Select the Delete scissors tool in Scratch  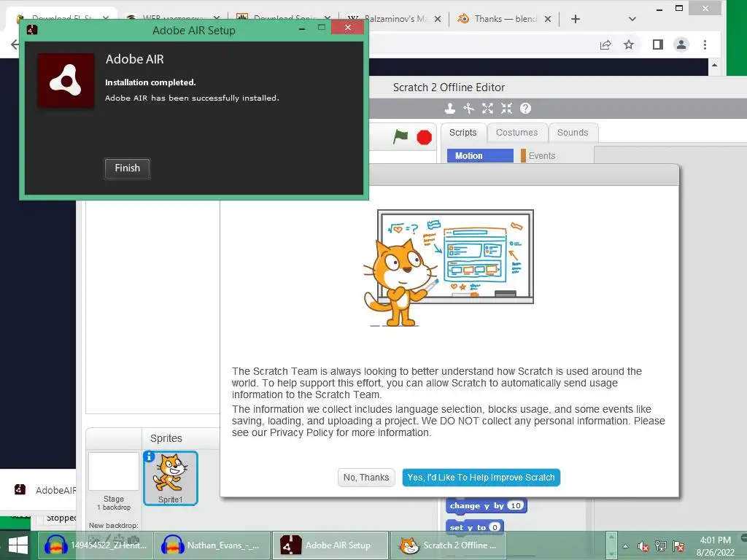(x=469, y=109)
